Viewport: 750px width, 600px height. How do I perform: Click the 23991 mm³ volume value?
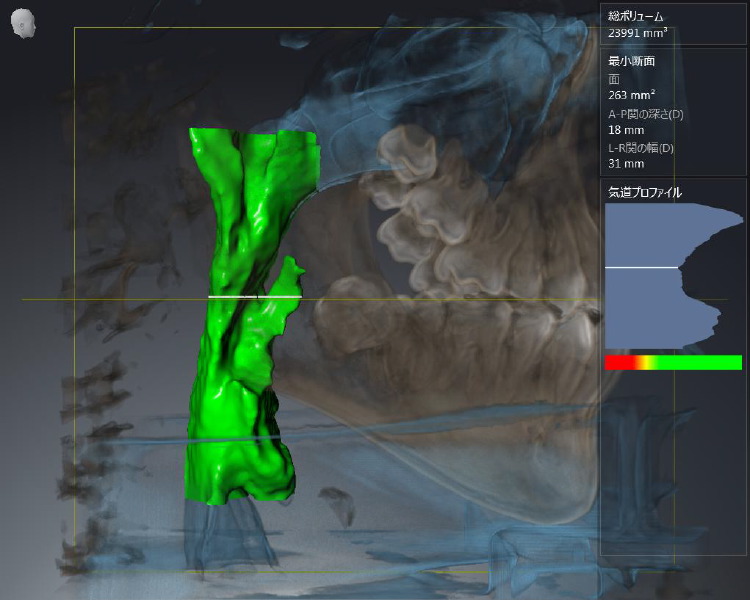coord(638,32)
